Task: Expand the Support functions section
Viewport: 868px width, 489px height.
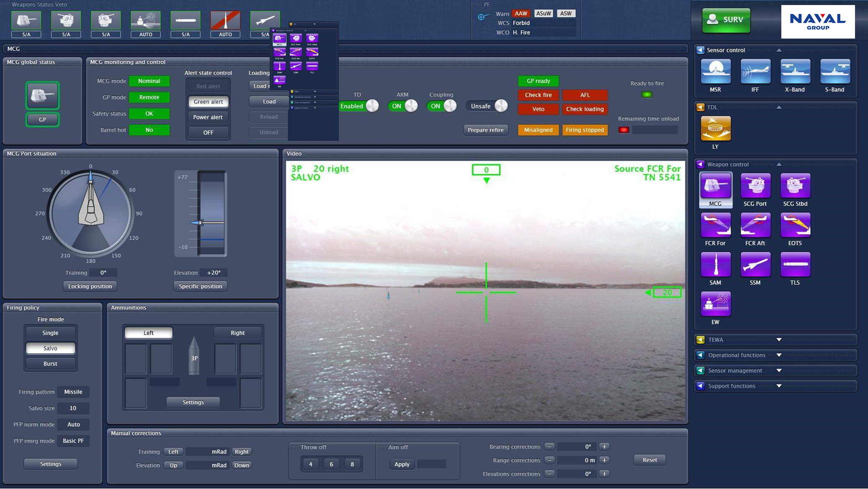Action: tap(778, 386)
